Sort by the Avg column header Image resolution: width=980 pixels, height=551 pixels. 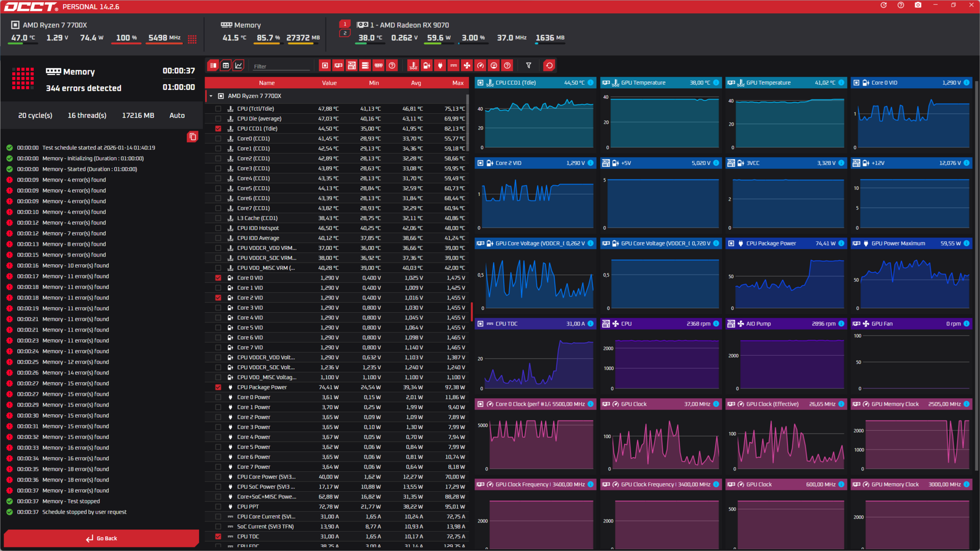(416, 83)
